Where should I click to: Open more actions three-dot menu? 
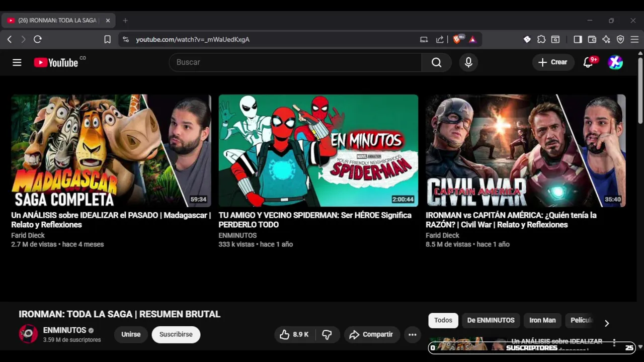pos(412,334)
